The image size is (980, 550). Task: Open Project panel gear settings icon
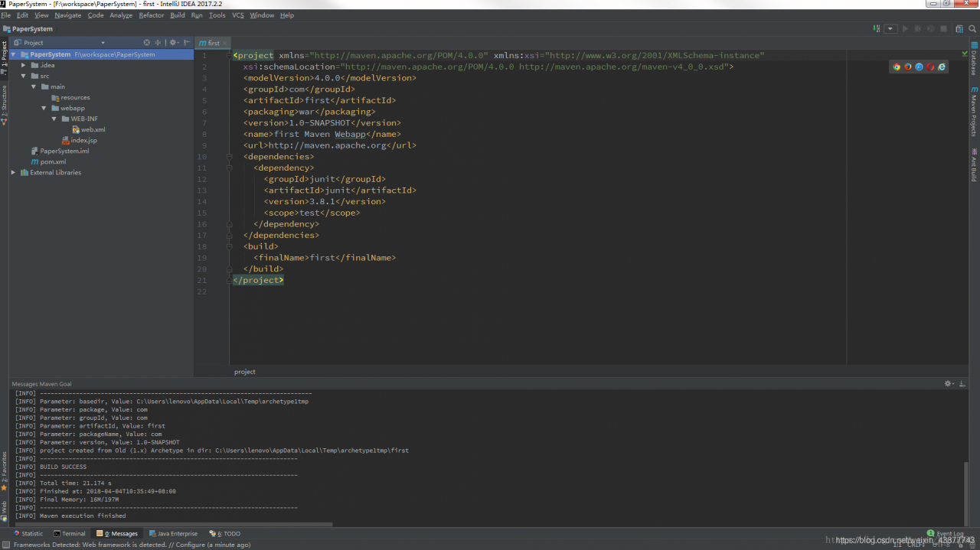173,43
